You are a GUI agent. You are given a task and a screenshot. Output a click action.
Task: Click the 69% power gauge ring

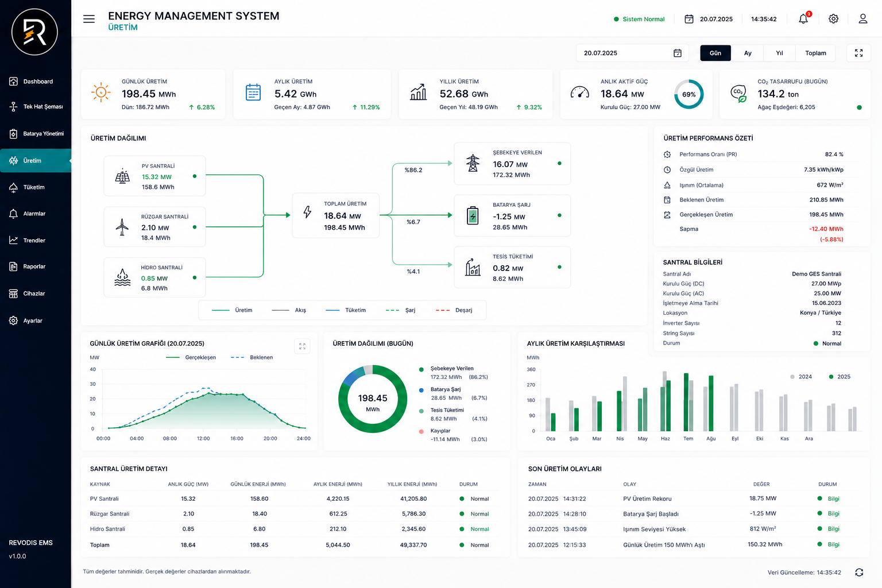click(688, 94)
